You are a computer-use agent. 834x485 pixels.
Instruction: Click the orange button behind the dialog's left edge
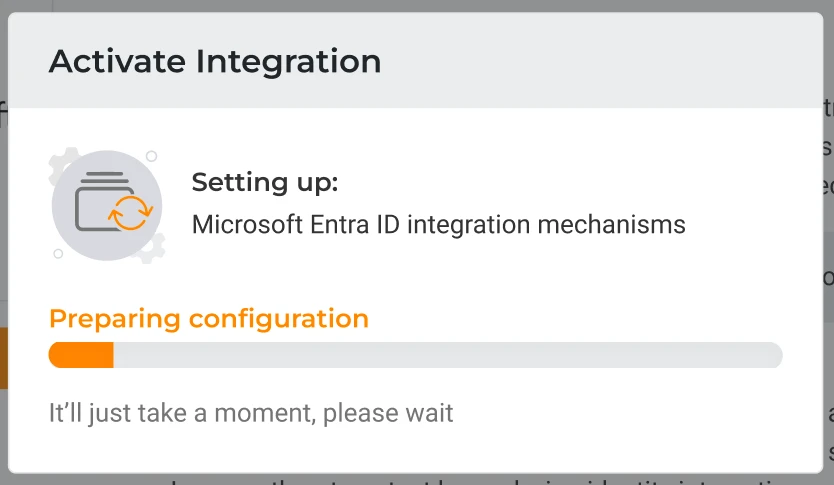[x=4, y=357]
